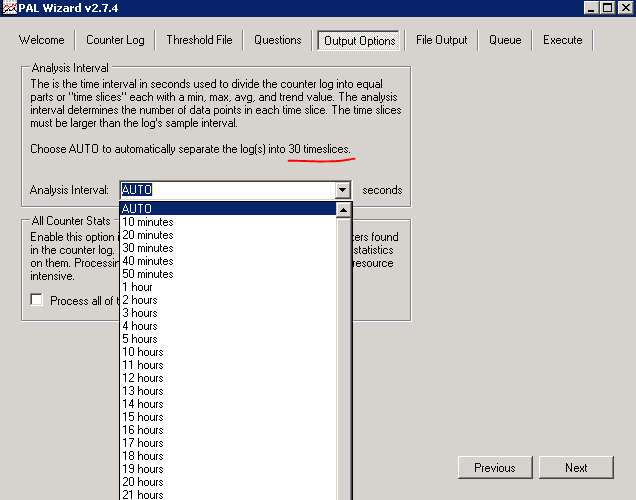
Task: Open the Queue tab
Action: coord(505,40)
